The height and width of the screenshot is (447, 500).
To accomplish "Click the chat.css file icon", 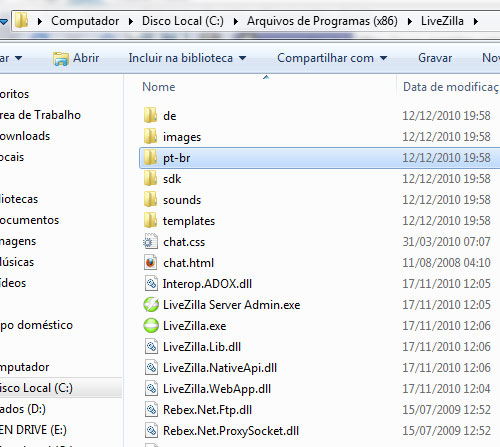I will click(x=150, y=242).
